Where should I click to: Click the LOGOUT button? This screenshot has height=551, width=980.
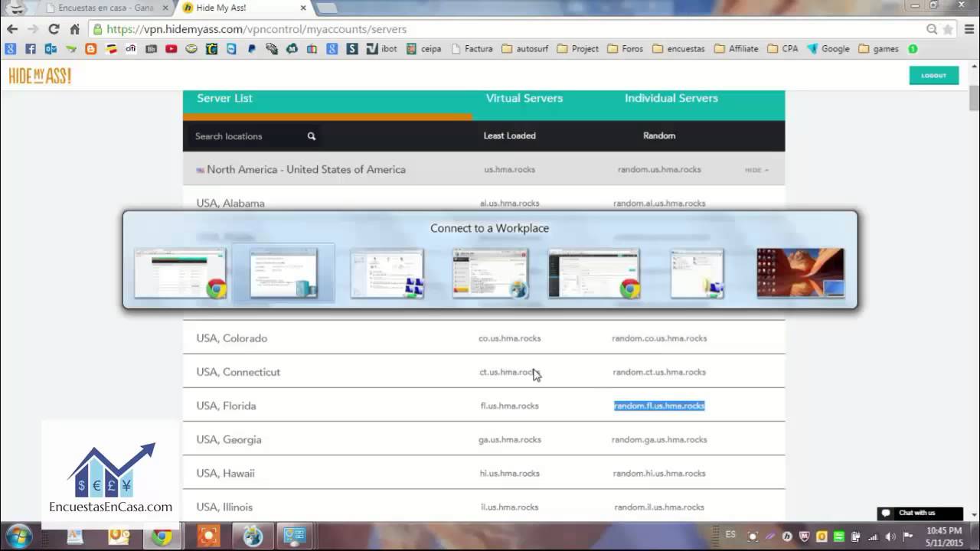[933, 76]
